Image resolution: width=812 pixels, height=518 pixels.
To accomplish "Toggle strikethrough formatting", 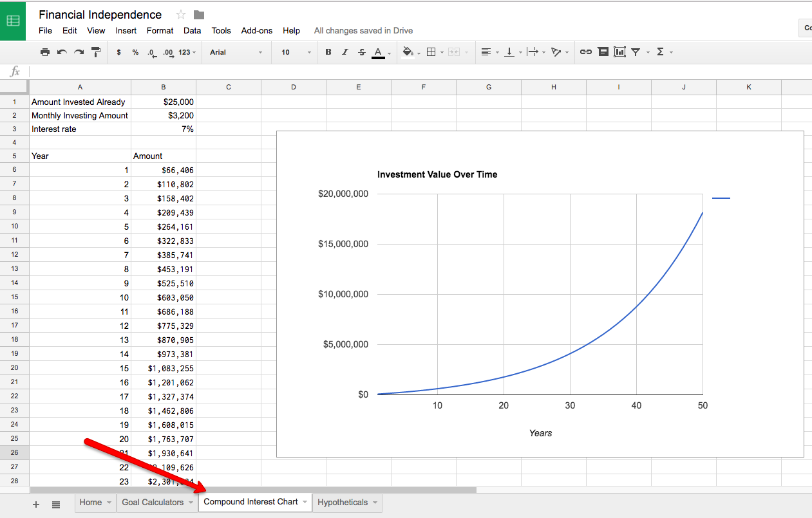I will point(362,52).
